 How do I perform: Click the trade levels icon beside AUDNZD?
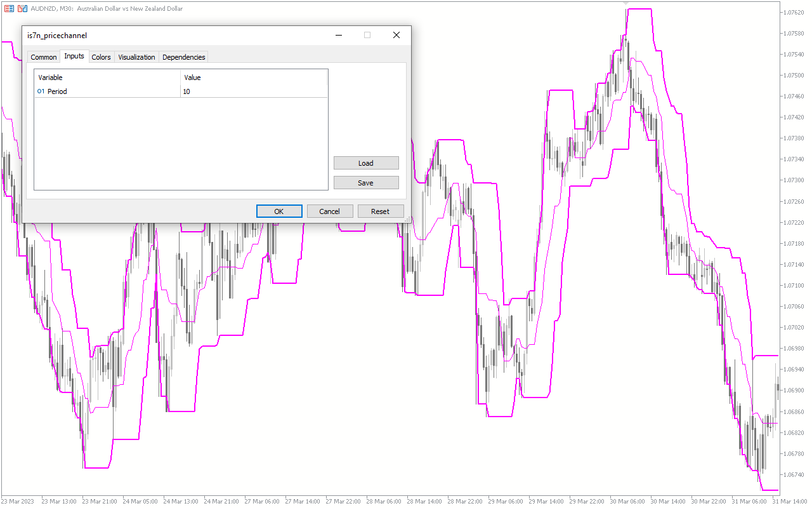pos(22,8)
